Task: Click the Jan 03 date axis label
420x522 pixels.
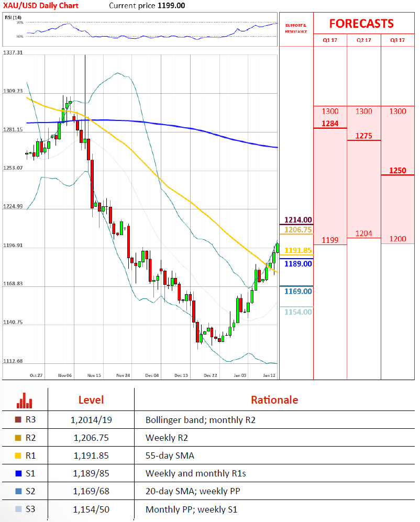Action: click(240, 375)
